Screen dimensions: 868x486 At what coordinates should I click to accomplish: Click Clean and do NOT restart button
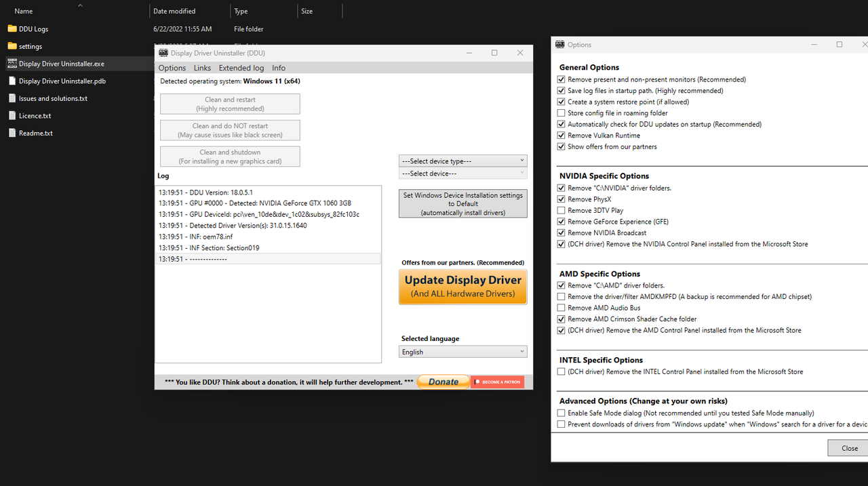(x=230, y=130)
